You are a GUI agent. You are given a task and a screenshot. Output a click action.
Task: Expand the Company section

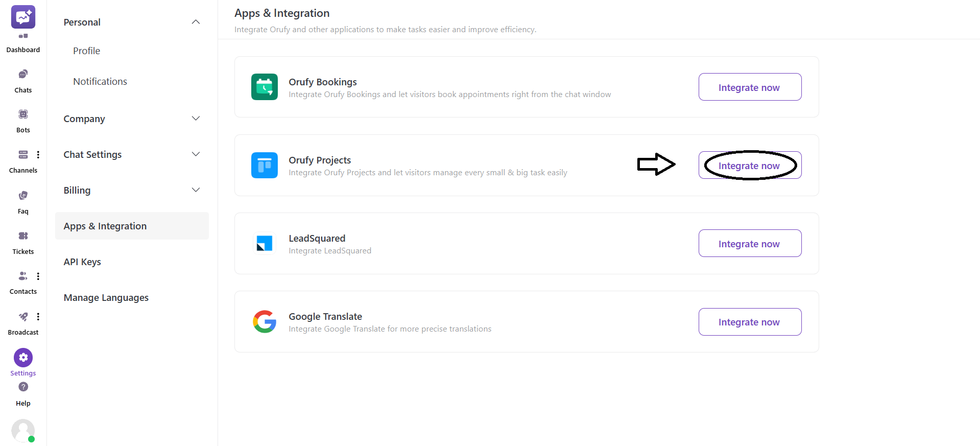[x=196, y=118]
